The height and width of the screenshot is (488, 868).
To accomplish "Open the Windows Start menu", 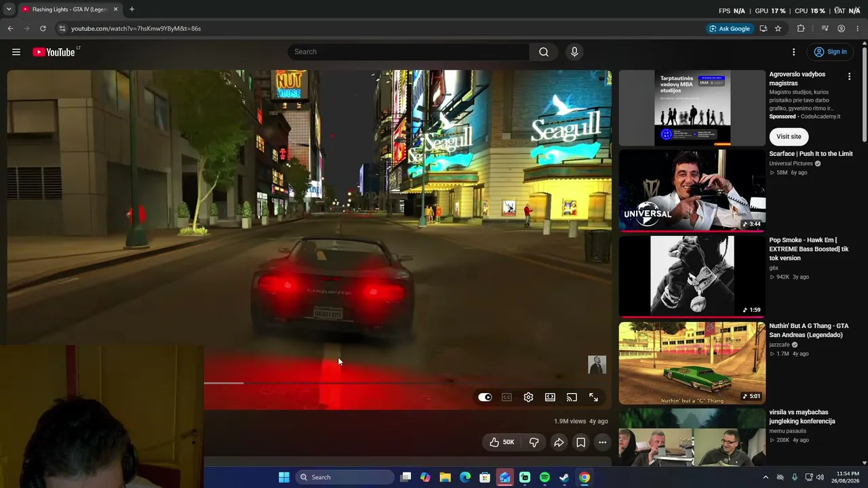I will coord(284,477).
